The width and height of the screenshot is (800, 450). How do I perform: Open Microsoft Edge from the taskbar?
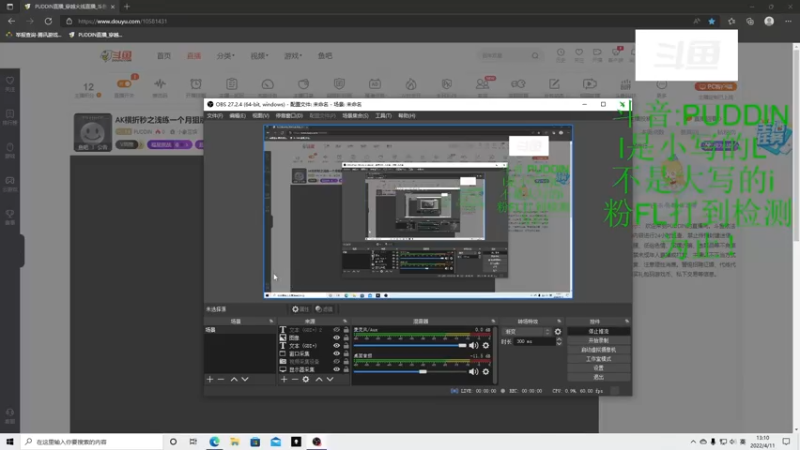point(214,442)
